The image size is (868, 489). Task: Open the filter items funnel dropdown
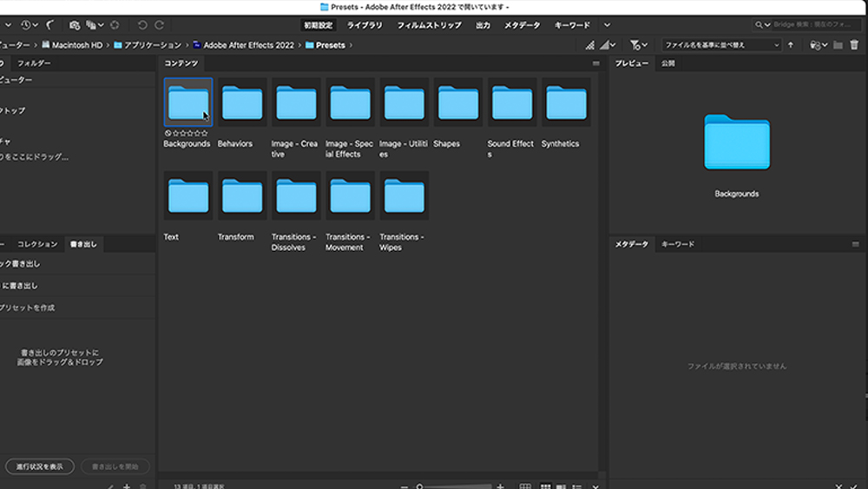pyautogui.click(x=638, y=45)
